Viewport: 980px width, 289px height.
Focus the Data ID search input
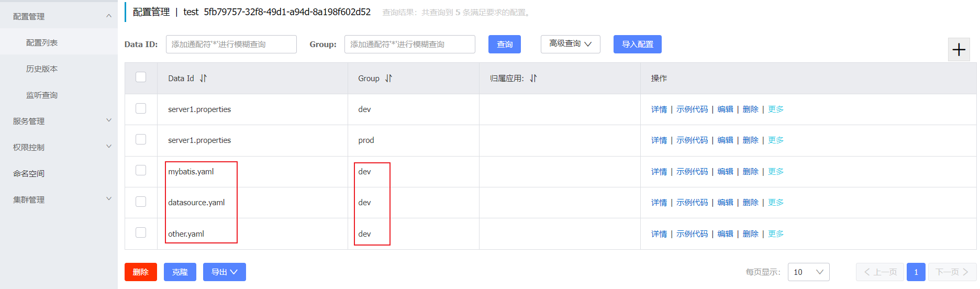point(231,45)
